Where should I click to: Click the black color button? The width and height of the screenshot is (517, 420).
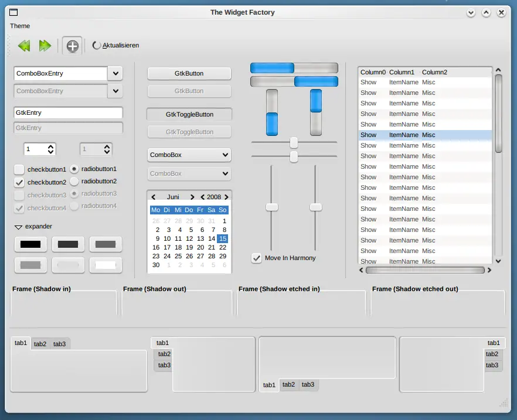pos(30,244)
